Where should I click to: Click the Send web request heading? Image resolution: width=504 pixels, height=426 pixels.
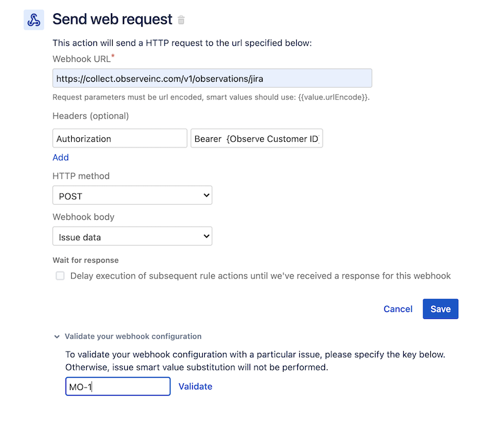point(113,20)
